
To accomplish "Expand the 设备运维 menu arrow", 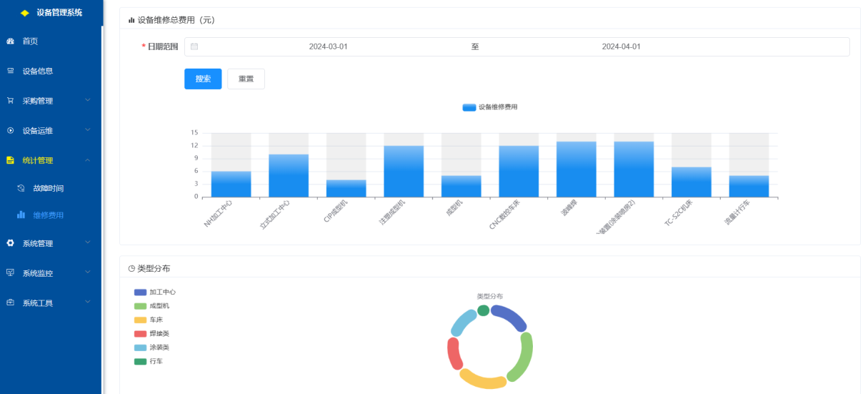I will pyautogui.click(x=88, y=130).
